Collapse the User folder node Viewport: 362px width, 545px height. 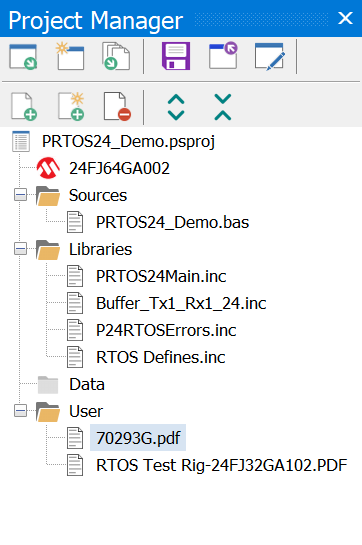21,411
